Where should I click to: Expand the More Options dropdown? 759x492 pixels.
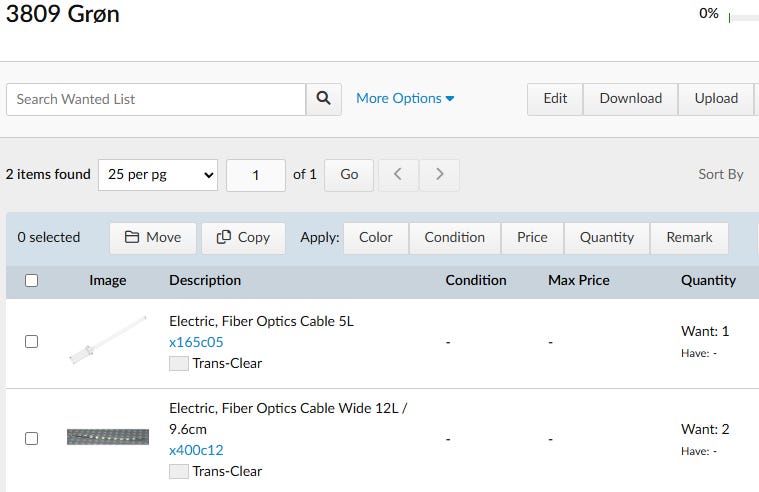405,98
